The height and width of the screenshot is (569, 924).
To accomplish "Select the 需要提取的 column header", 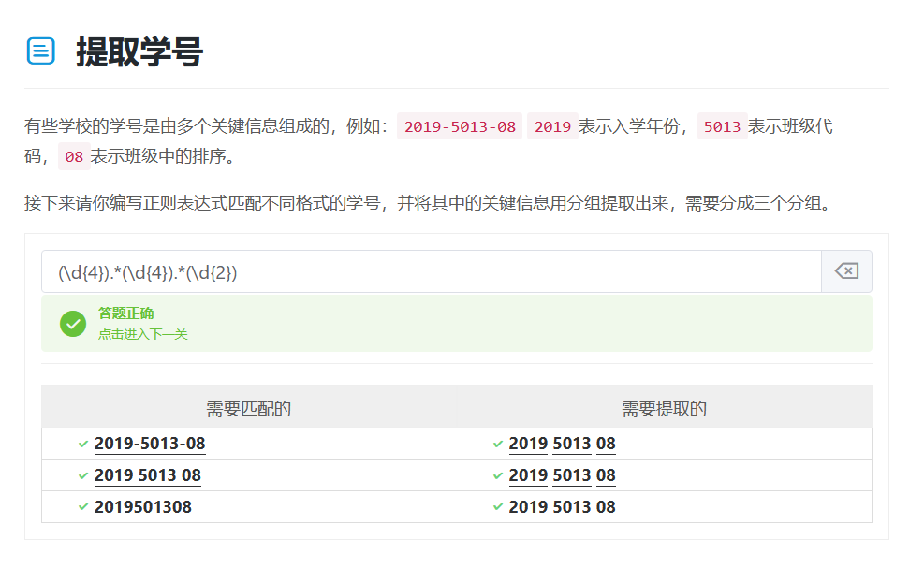I will click(664, 408).
